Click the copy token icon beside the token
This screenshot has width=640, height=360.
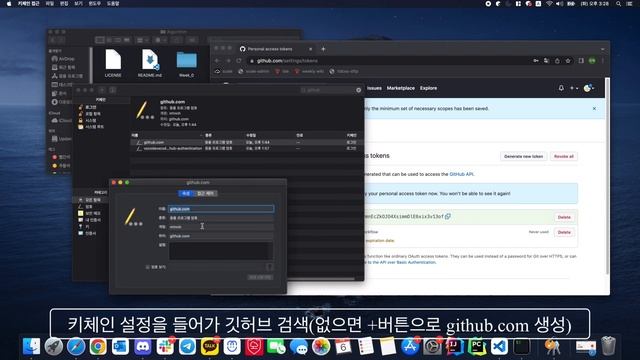click(448, 216)
